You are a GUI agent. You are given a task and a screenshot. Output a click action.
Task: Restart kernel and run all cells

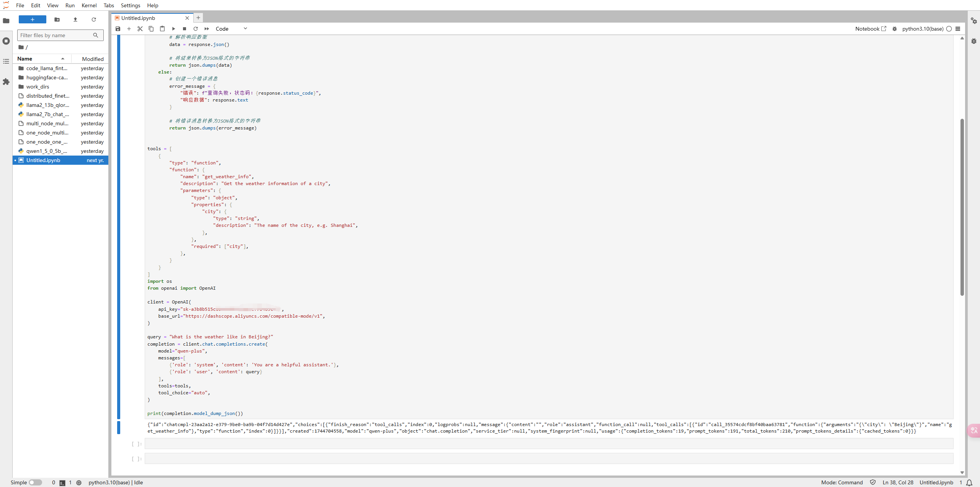207,29
